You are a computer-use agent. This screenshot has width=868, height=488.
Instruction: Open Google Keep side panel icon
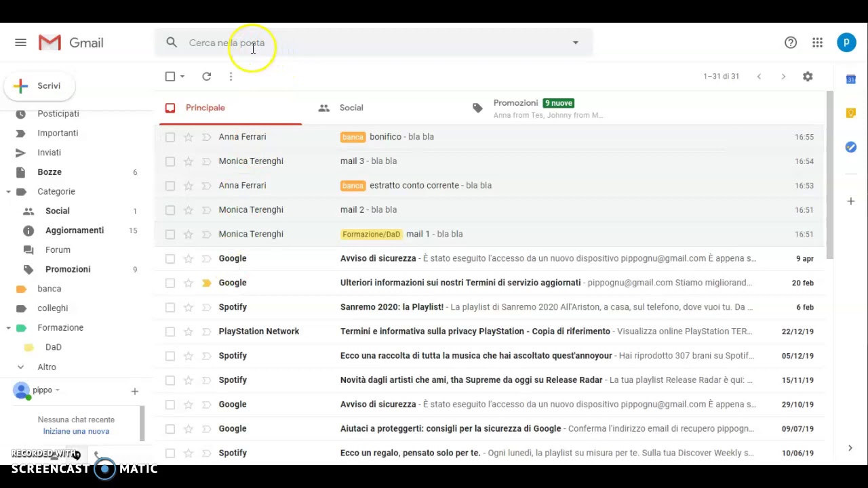(851, 113)
